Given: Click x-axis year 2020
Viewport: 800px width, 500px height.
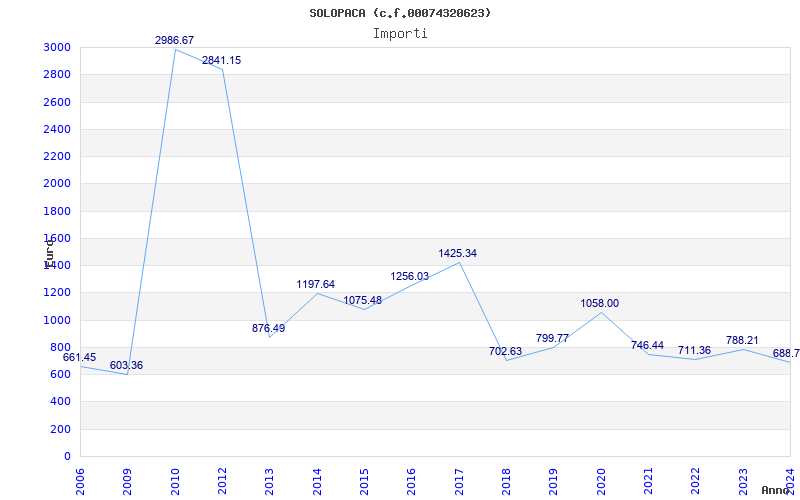Looking at the screenshot, I should click(x=601, y=482).
